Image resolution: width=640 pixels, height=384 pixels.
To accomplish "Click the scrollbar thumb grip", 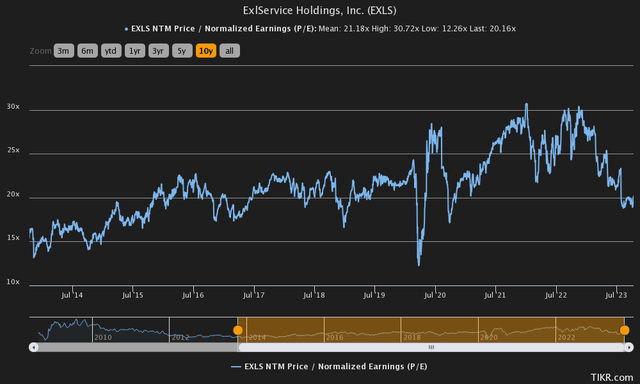I will coord(431,347).
